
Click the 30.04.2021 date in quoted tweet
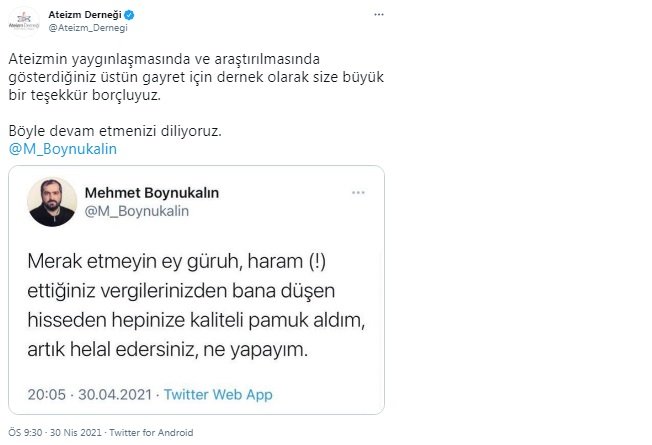115,394
